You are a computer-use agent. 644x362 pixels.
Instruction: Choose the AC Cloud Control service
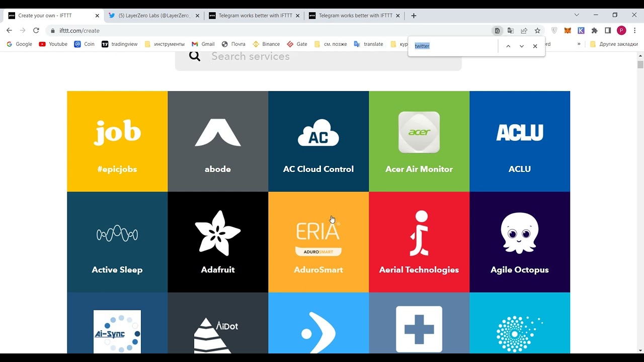pos(318,141)
